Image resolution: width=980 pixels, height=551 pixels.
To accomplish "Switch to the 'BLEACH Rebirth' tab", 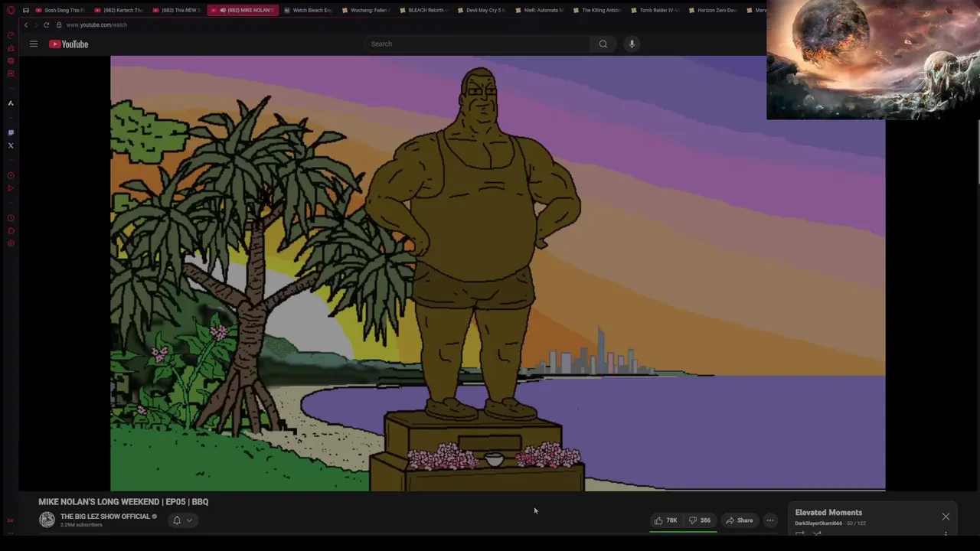I will (x=424, y=10).
